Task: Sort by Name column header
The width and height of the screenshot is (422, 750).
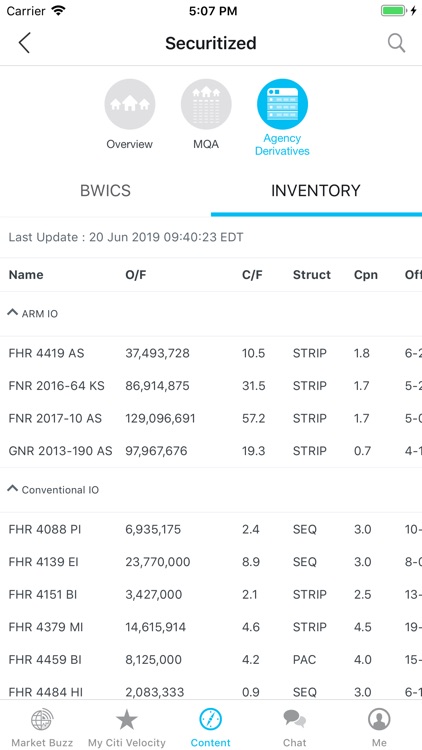Action: 26,275
